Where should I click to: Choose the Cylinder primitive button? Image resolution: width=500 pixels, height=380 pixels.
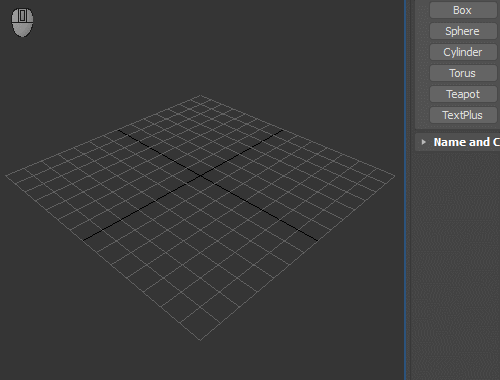click(463, 52)
